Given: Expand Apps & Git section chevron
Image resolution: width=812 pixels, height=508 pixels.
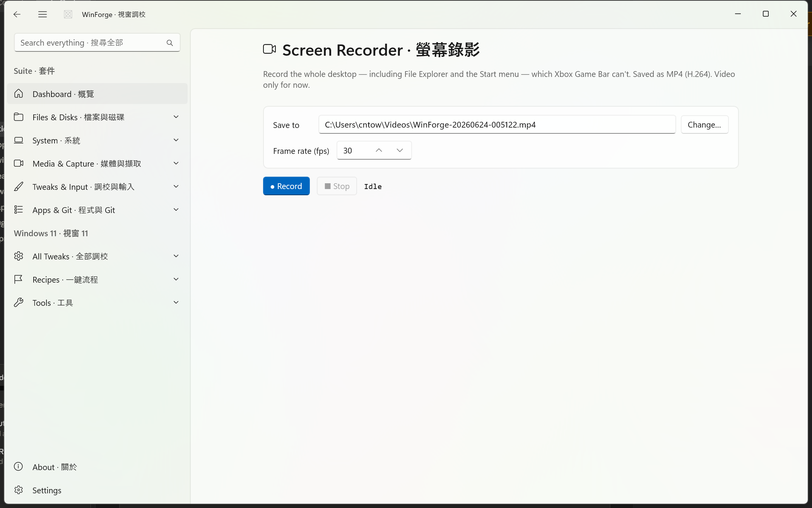Looking at the screenshot, I should pyautogui.click(x=176, y=210).
